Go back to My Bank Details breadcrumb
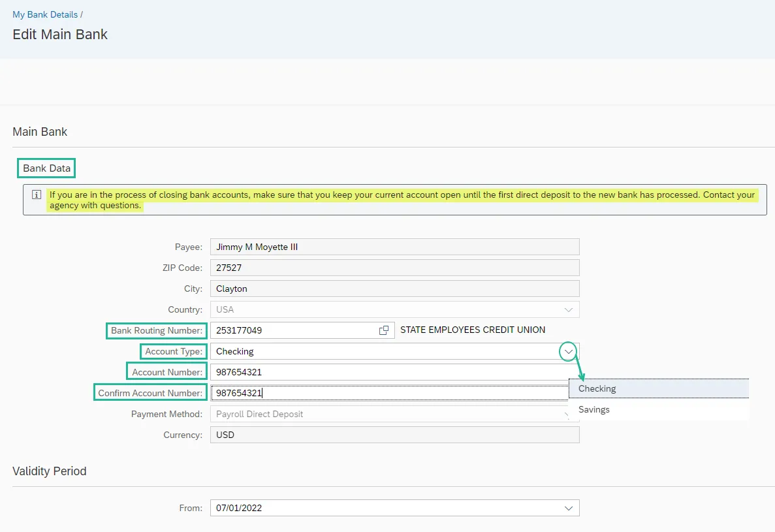This screenshot has width=775, height=532. point(45,14)
